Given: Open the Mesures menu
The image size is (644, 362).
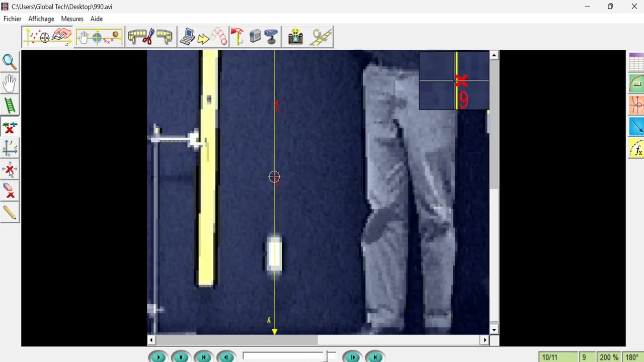Looking at the screenshot, I should [72, 19].
